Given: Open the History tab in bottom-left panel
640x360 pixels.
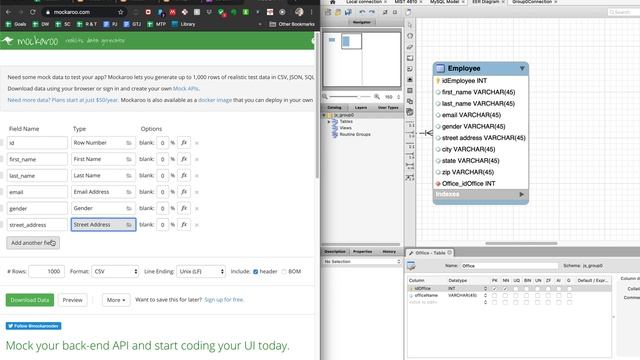Looking at the screenshot, I should click(x=389, y=252).
